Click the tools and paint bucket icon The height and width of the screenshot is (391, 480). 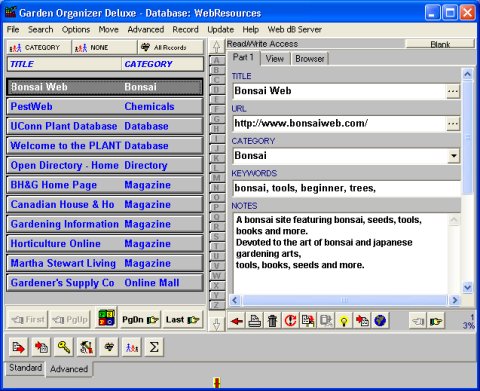(86, 347)
